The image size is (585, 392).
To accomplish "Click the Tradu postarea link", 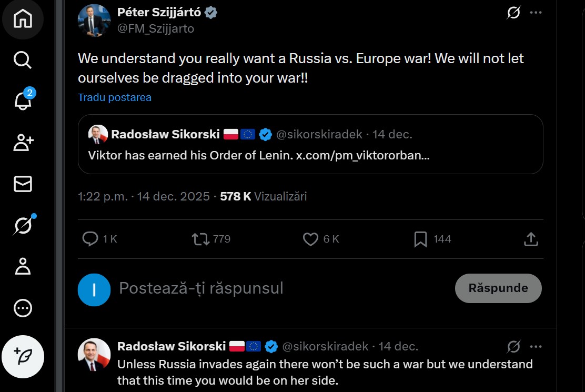I will point(115,97).
